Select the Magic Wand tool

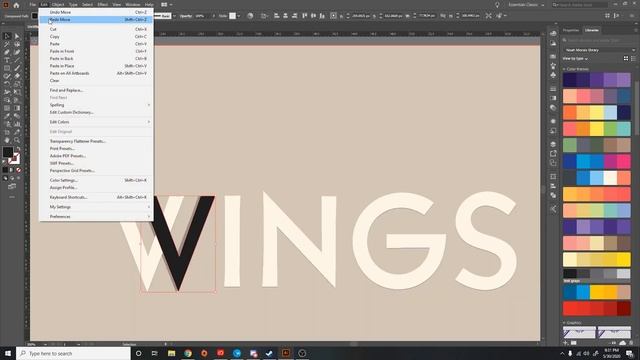click(x=7, y=44)
